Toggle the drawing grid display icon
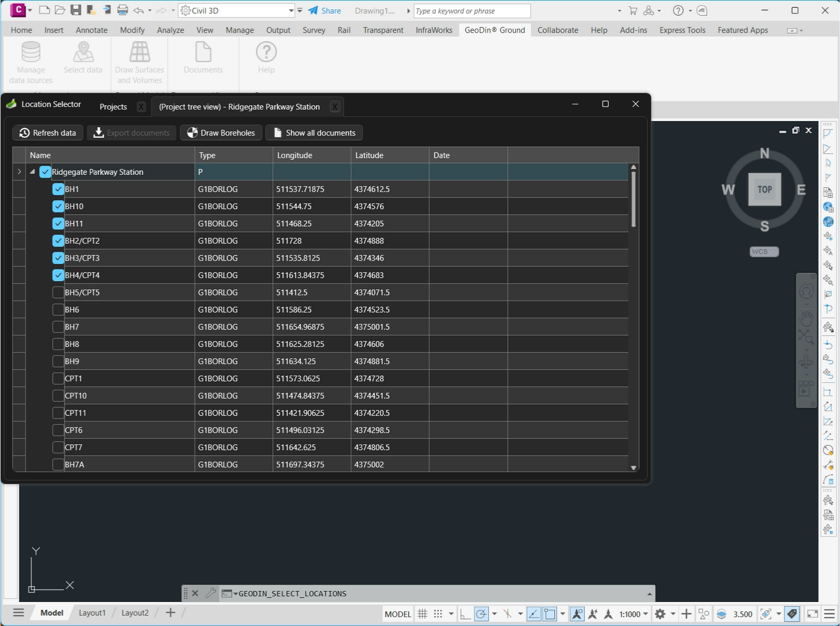The height and width of the screenshot is (626, 840). pyautogui.click(x=423, y=614)
